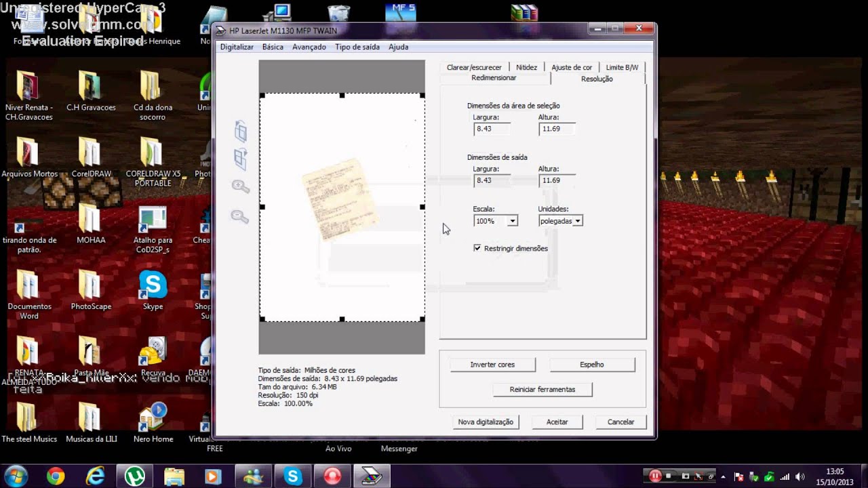Switch to the Resolução tab
This screenshot has width=868, height=488.
(597, 79)
